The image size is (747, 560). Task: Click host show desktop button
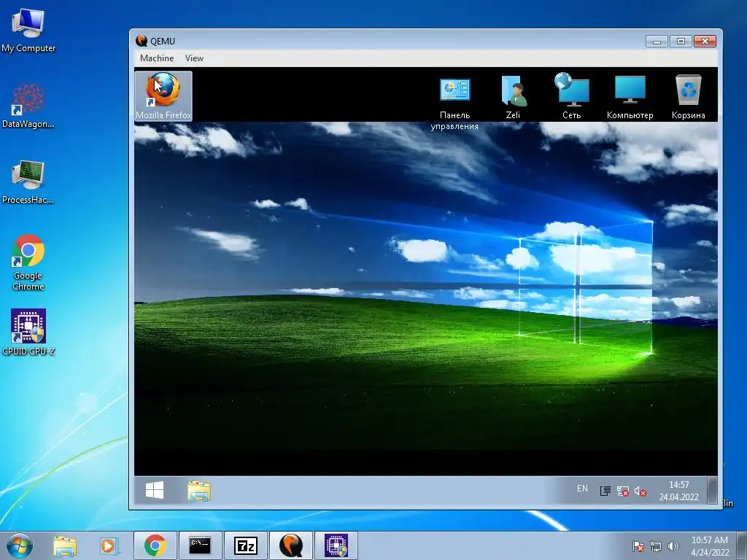(742, 545)
